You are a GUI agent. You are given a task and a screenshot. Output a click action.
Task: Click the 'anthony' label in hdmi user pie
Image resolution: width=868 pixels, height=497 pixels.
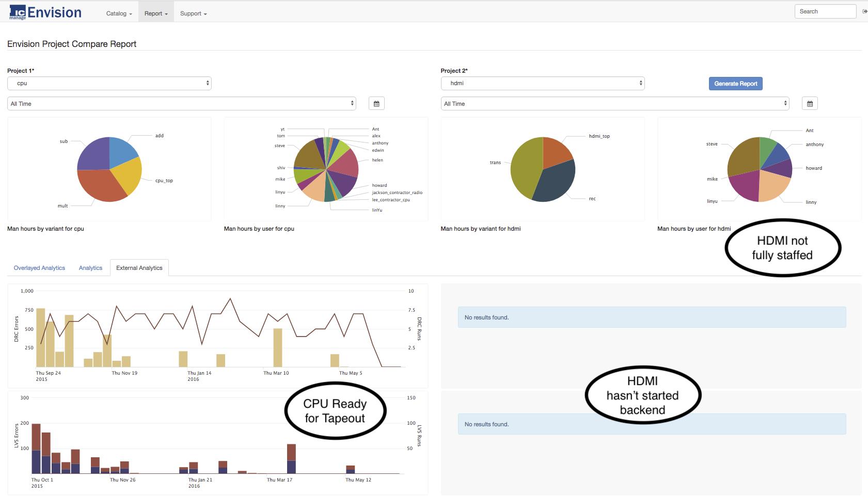(x=814, y=145)
